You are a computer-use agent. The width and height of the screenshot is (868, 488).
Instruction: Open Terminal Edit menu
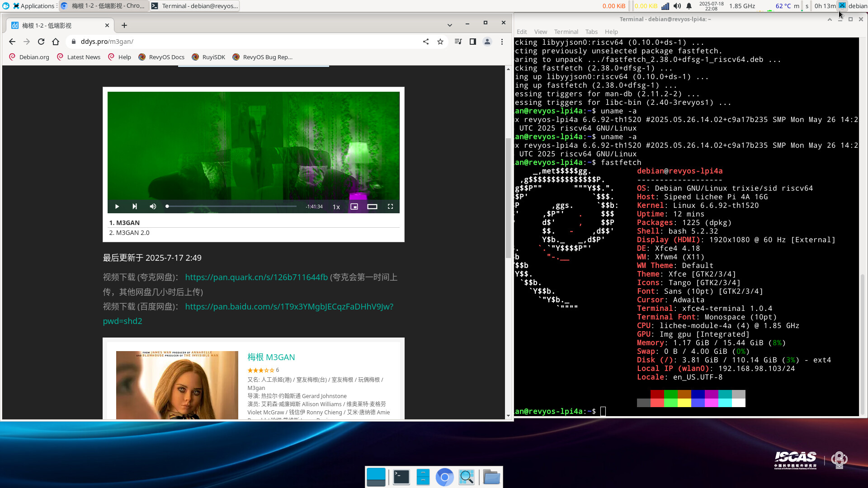click(522, 32)
